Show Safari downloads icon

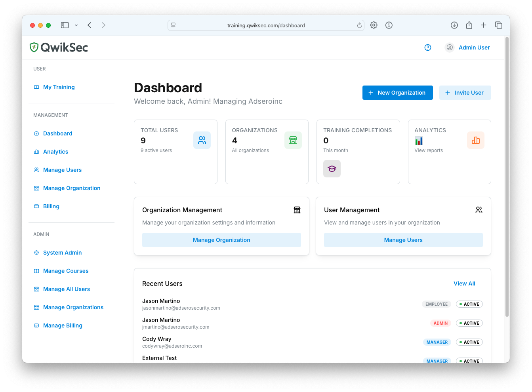[454, 25]
